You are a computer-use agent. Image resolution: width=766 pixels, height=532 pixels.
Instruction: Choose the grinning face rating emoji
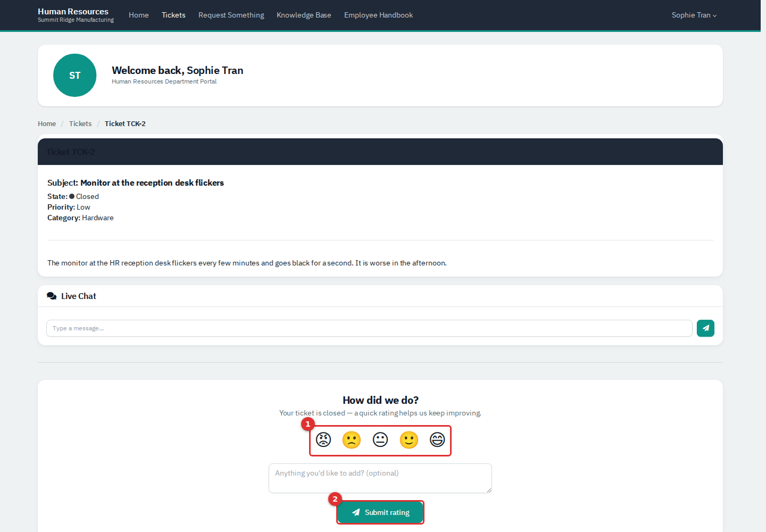click(x=437, y=440)
